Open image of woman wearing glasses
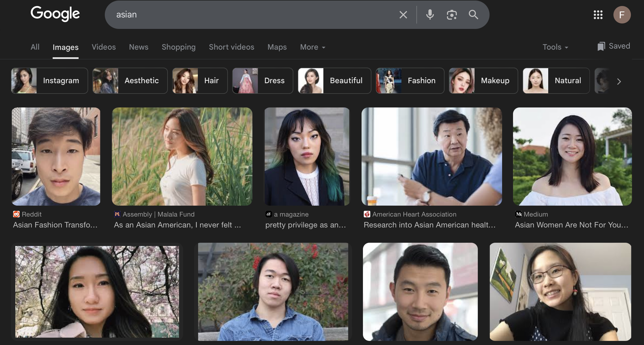Screen dimensions: 644x345 pyautogui.click(x=560, y=292)
